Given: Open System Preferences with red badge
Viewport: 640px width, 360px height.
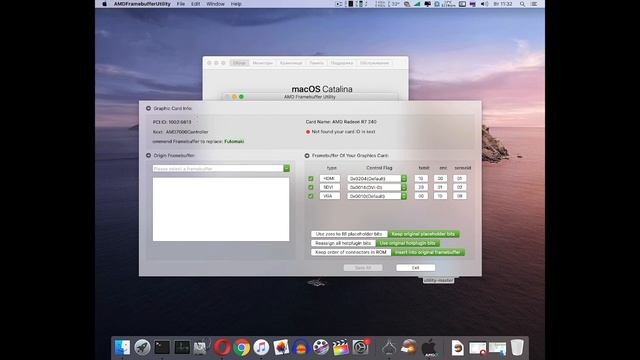Looking at the screenshot, I should (x=360, y=347).
